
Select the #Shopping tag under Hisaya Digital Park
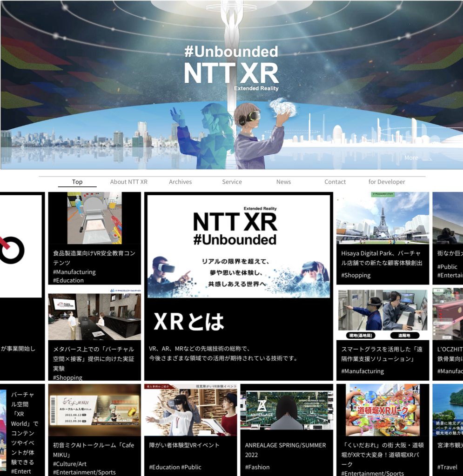(356, 275)
